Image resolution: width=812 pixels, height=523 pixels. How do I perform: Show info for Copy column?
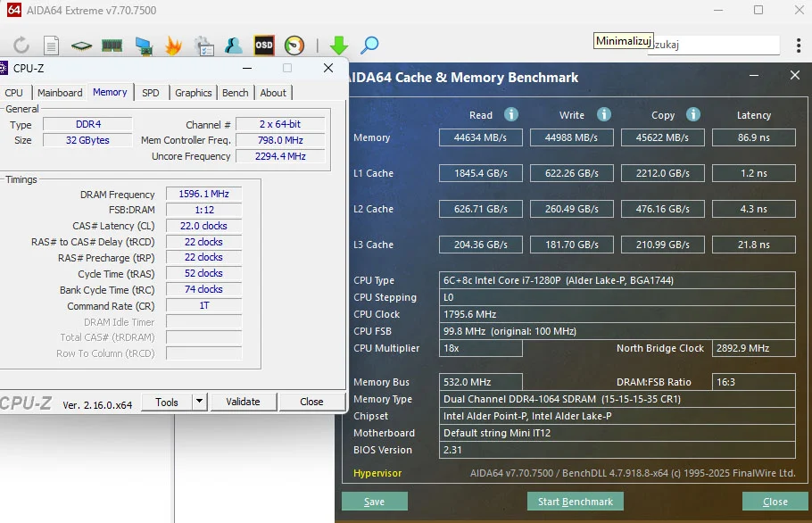click(693, 114)
